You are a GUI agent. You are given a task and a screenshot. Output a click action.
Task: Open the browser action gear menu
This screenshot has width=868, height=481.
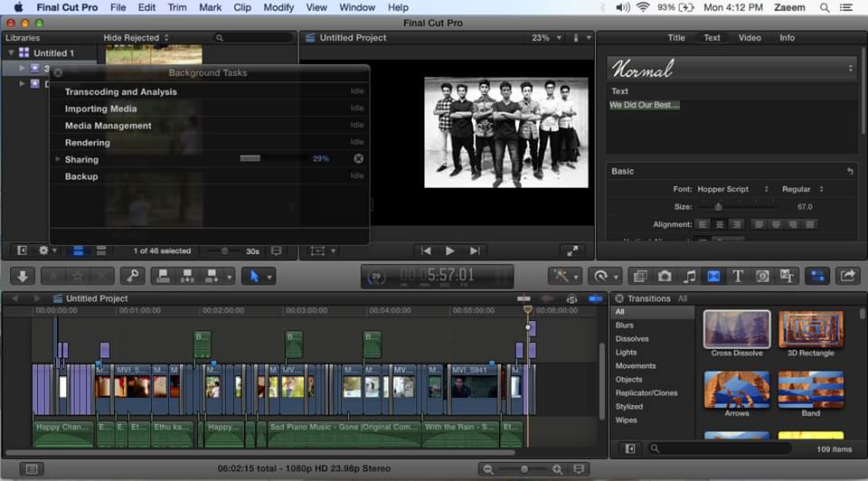[46, 250]
